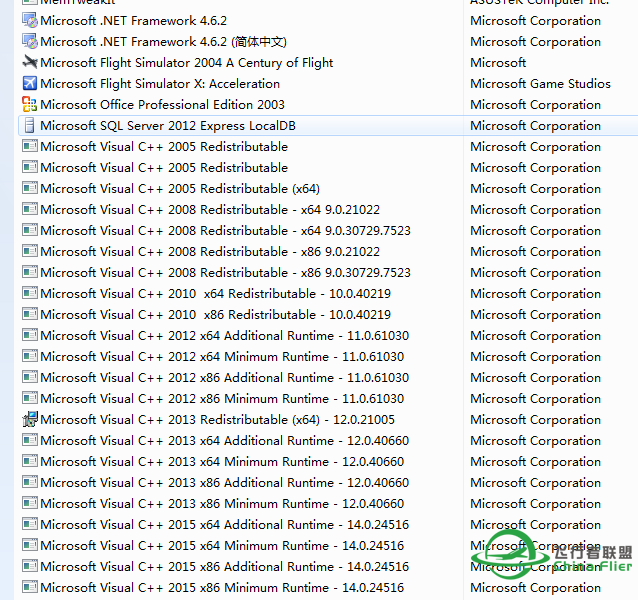Image resolution: width=638 pixels, height=600 pixels.
Task: Select Visual C++ 2008 Redistributable x64 9.0.21022 name
Action: click(210, 209)
